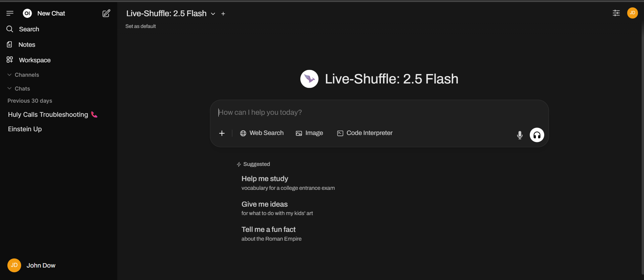The height and width of the screenshot is (280, 644).
Task: Start voice dictation with the microphone icon
Action: click(519, 135)
